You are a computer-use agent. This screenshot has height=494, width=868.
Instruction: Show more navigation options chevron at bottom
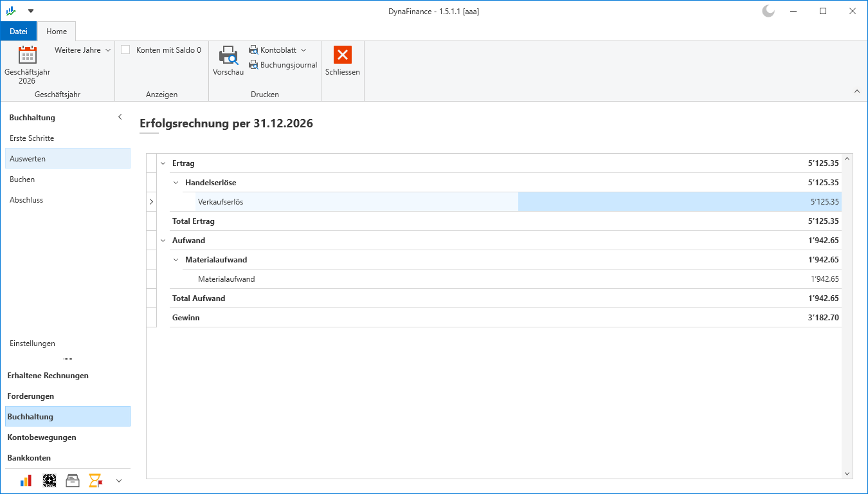click(x=119, y=480)
